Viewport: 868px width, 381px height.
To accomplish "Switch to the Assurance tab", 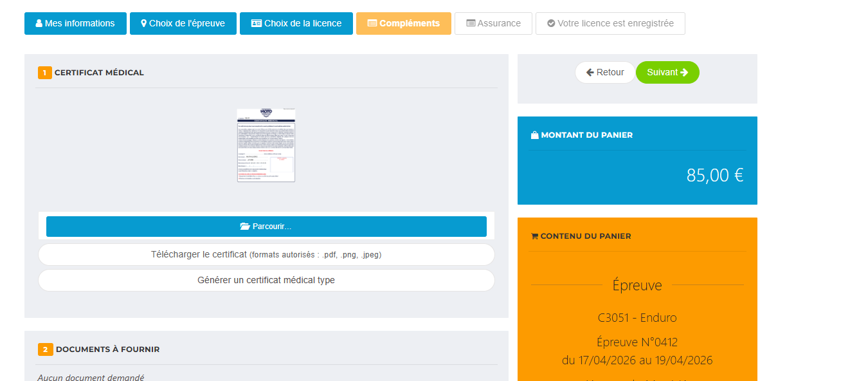I will click(493, 23).
